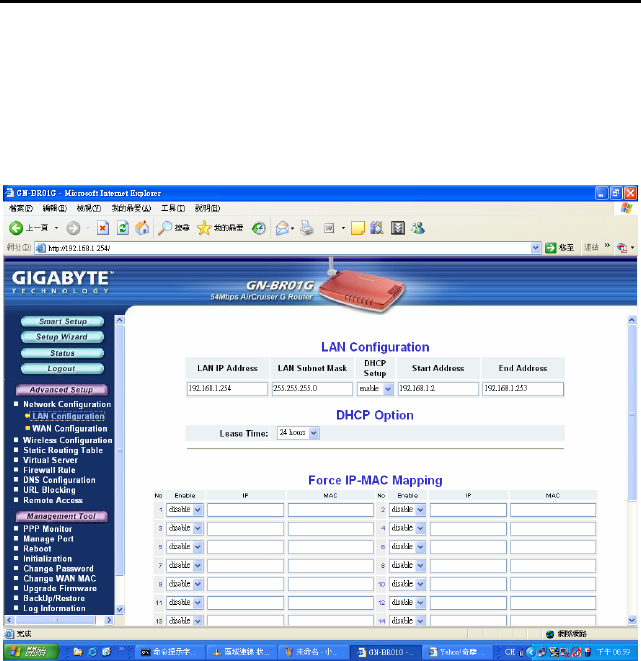Viewport: 641px width, 661px height.
Task: Click the DHCP End Address field
Action: point(523,389)
